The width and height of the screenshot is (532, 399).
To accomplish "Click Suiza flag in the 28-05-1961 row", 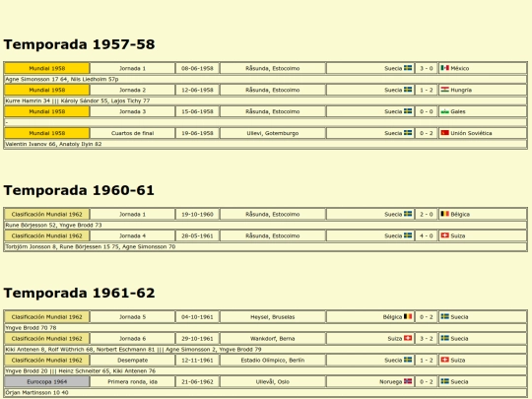I will click(x=444, y=235).
